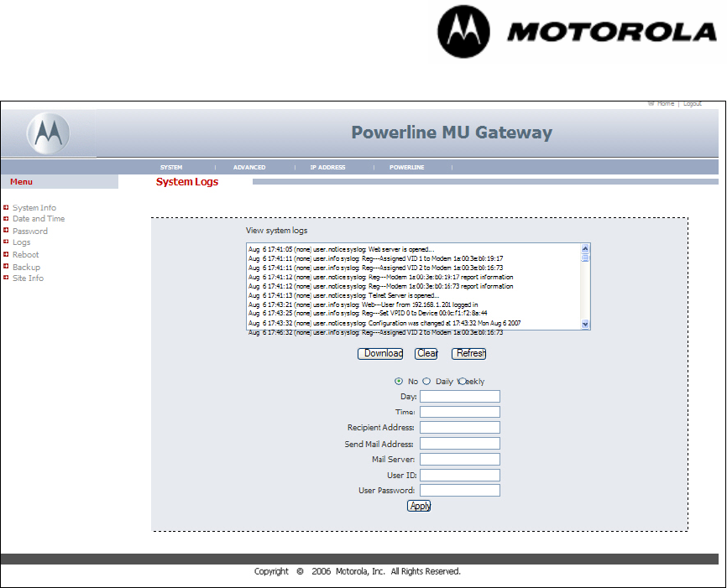Open the Reboot page from the menu

click(25, 254)
